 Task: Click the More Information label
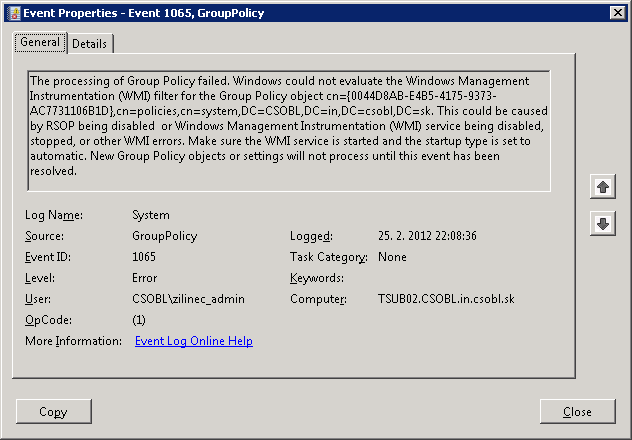tap(73, 341)
